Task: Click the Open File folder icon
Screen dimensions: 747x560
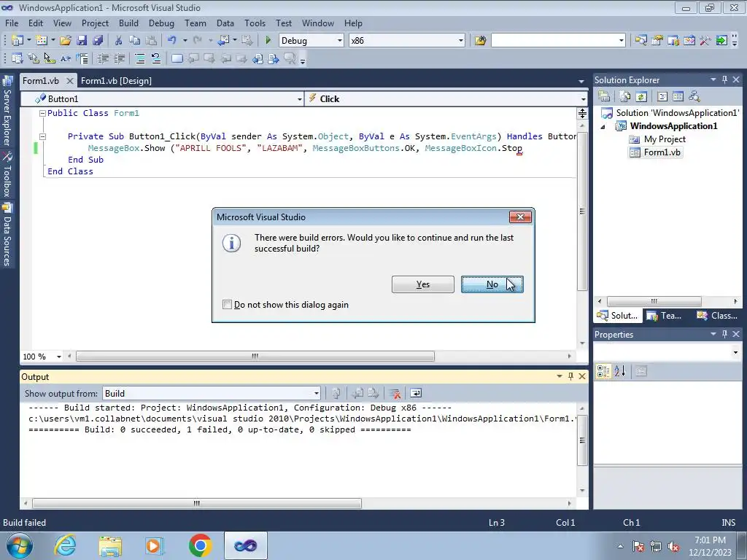Action: pyautogui.click(x=66, y=41)
